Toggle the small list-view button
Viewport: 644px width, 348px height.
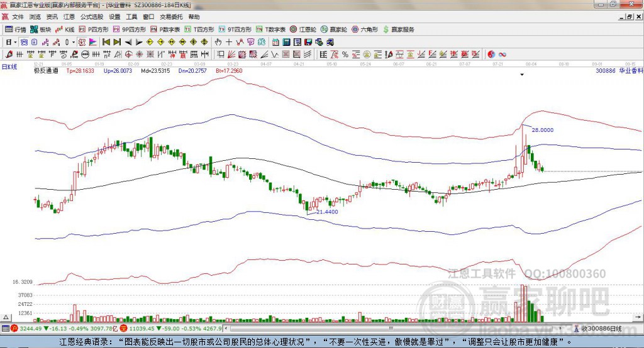34,42
